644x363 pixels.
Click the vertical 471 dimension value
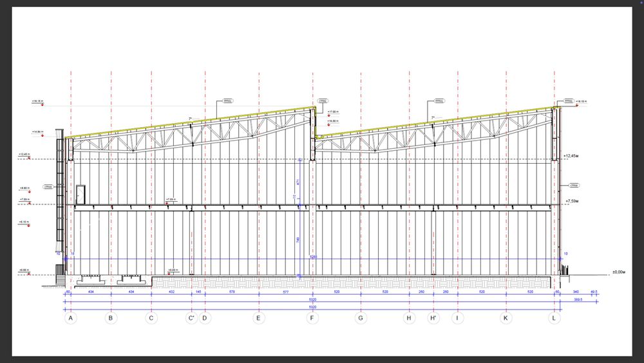pyautogui.click(x=298, y=182)
